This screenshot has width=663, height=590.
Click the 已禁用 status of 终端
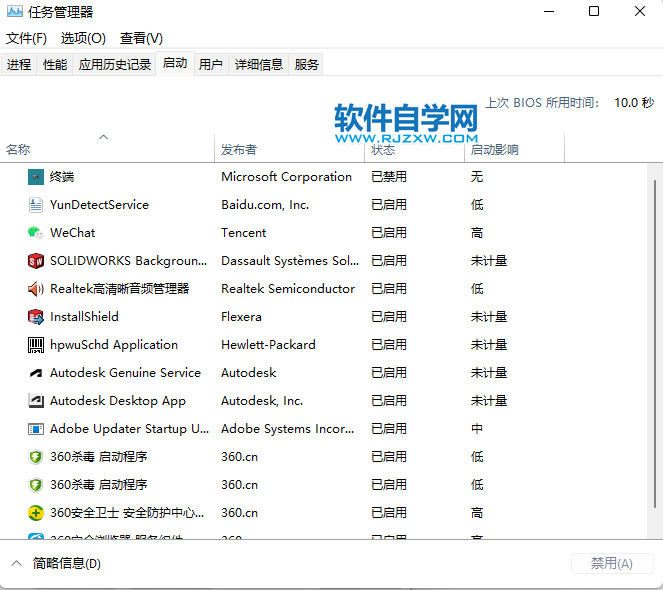(x=389, y=177)
